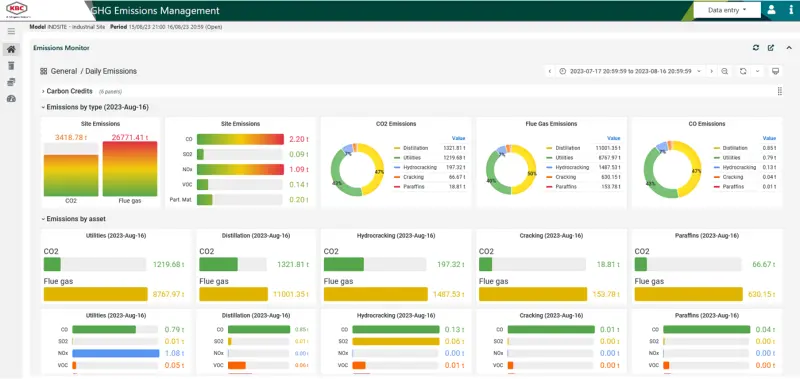Viewport: 800px width, 379px height.
Task: Toggle the kiosk display mode icon
Action: [x=776, y=71]
